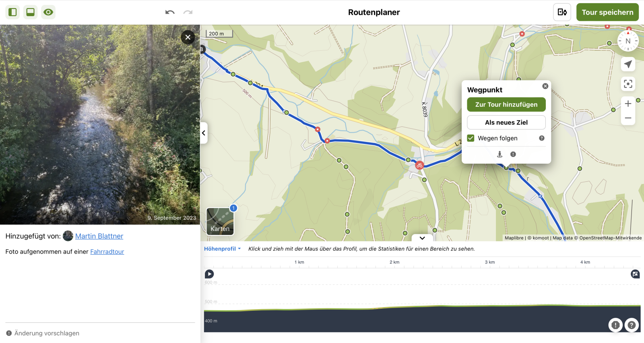Open the Karten map style thumbnail

click(220, 221)
